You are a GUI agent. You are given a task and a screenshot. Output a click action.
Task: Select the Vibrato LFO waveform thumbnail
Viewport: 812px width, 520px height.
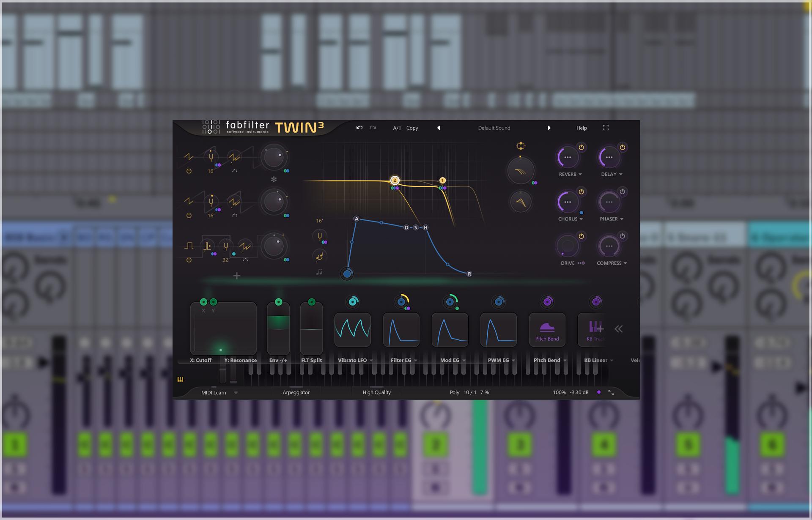[352, 330]
